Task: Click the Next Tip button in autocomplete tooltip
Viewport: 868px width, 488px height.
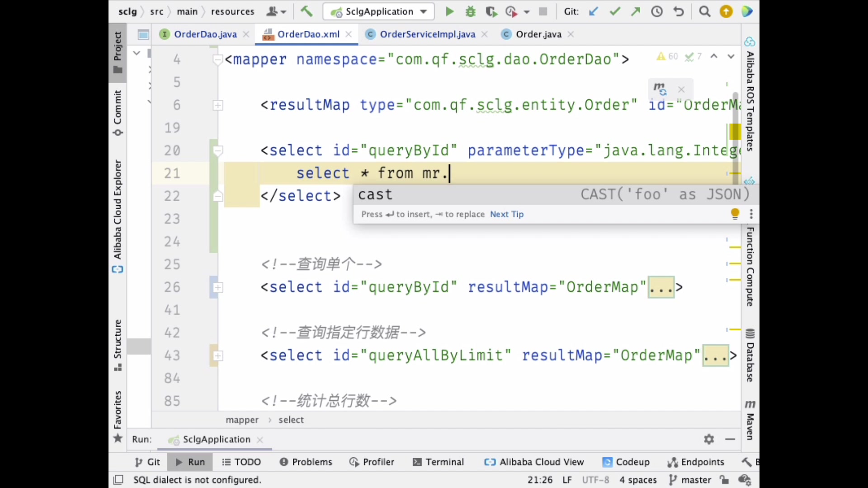Action: point(506,214)
